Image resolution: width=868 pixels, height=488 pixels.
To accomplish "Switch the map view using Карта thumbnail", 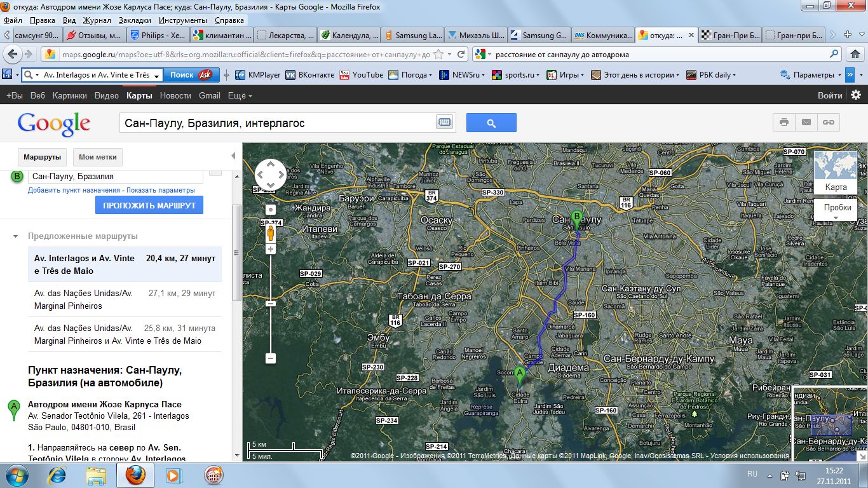I will click(836, 173).
